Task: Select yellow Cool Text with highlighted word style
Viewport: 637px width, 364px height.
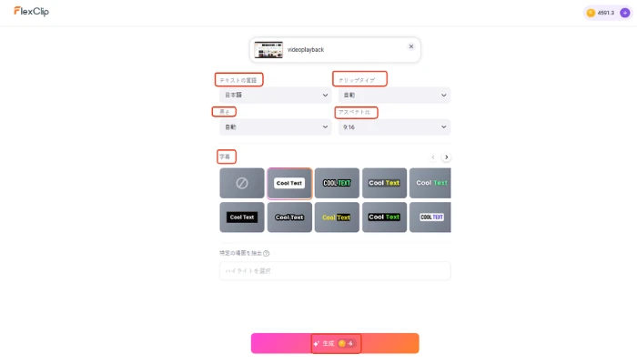Action: [337, 217]
